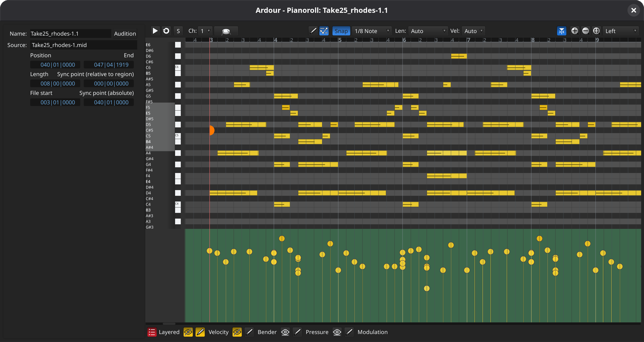The width and height of the screenshot is (644, 342).
Task: Open the note Len Auto dropdown
Action: [x=428, y=31]
